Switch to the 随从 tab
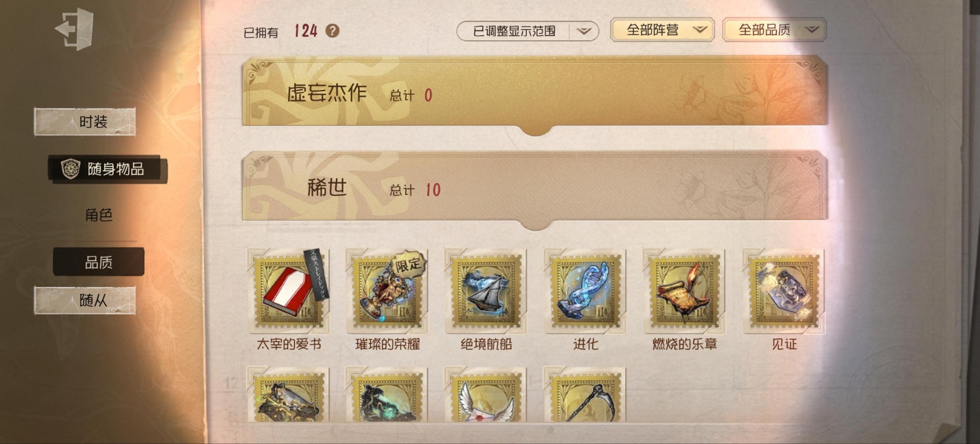Image resolution: width=980 pixels, height=444 pixels. tap(85, 300)
